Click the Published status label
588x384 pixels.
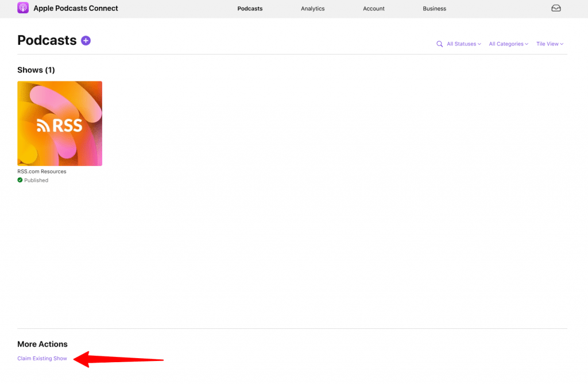click(36, 180)
